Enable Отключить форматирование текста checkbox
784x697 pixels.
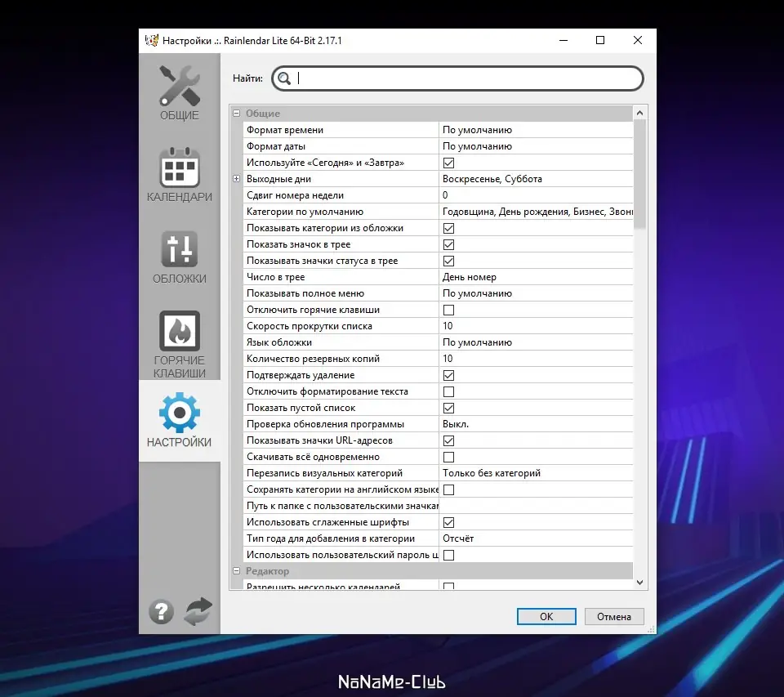click(x=448, y=391)
